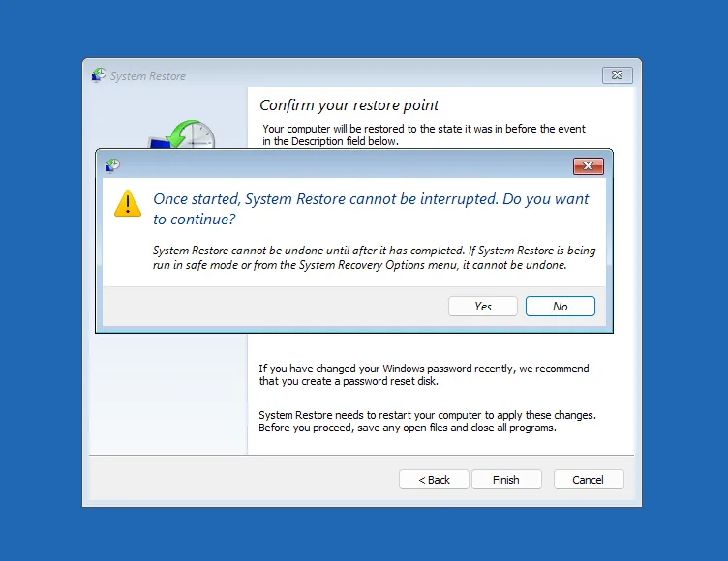
Task: Click the yellow warning triangle icon
Action: (x=128, y=203)
